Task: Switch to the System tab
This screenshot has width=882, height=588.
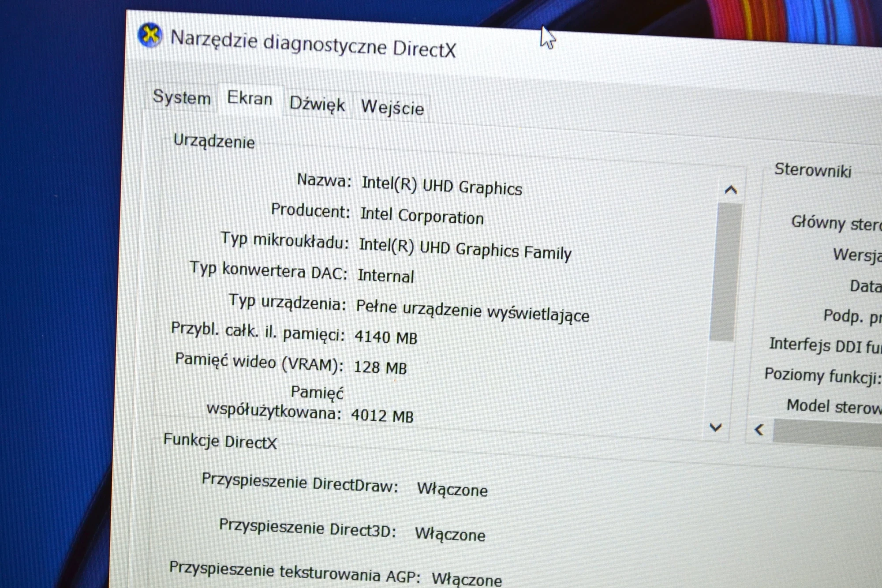Action: coord(182,97)
